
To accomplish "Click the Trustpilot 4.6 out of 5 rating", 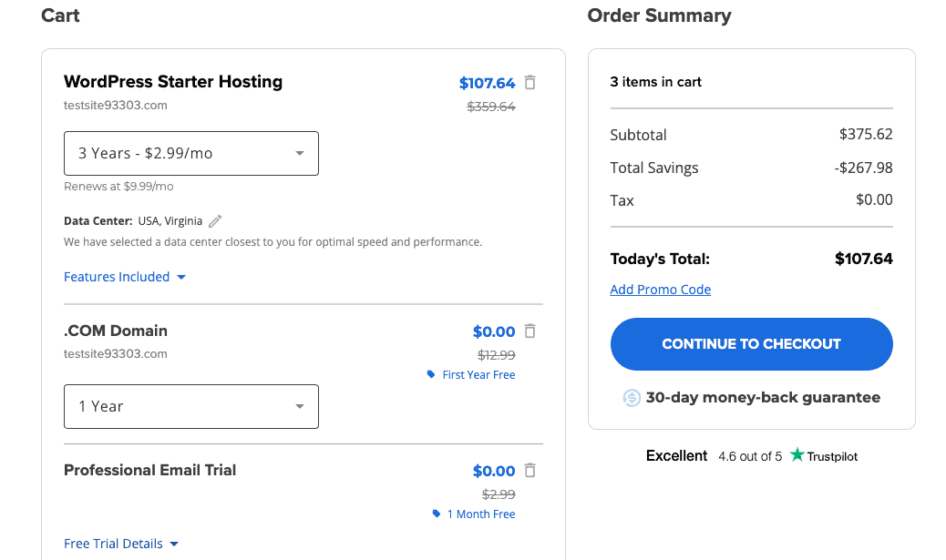I will tap(749, 456).
